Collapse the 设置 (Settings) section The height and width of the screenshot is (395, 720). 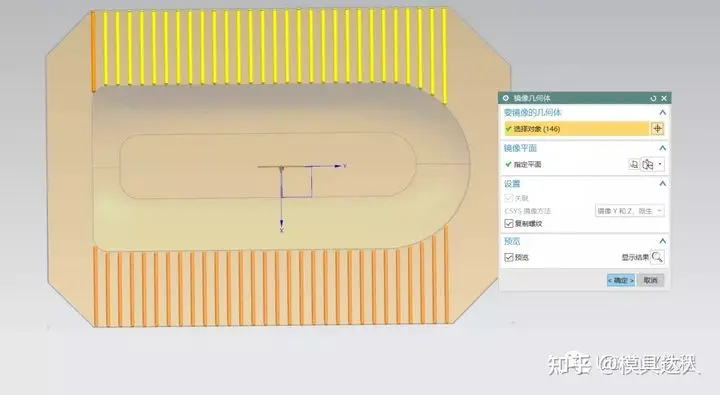click(663, 184)
